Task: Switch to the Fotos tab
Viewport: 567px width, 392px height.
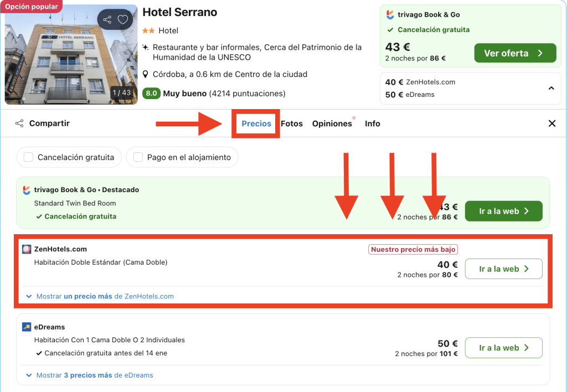Action: tap(292, 123)
